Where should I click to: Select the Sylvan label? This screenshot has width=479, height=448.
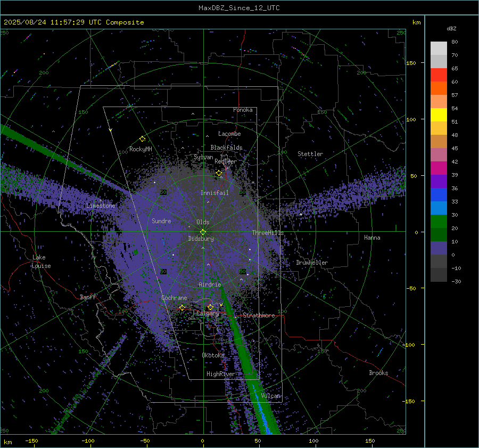coord(203,157)
